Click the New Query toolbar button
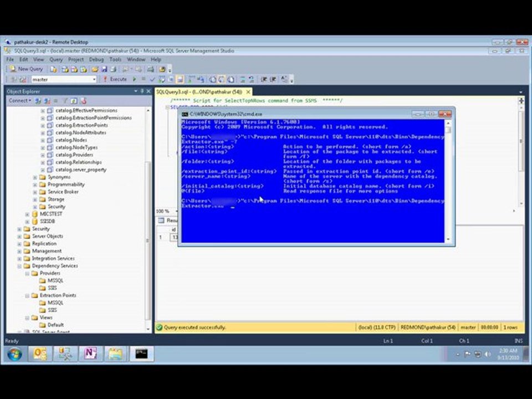 (x=27, y=69)
